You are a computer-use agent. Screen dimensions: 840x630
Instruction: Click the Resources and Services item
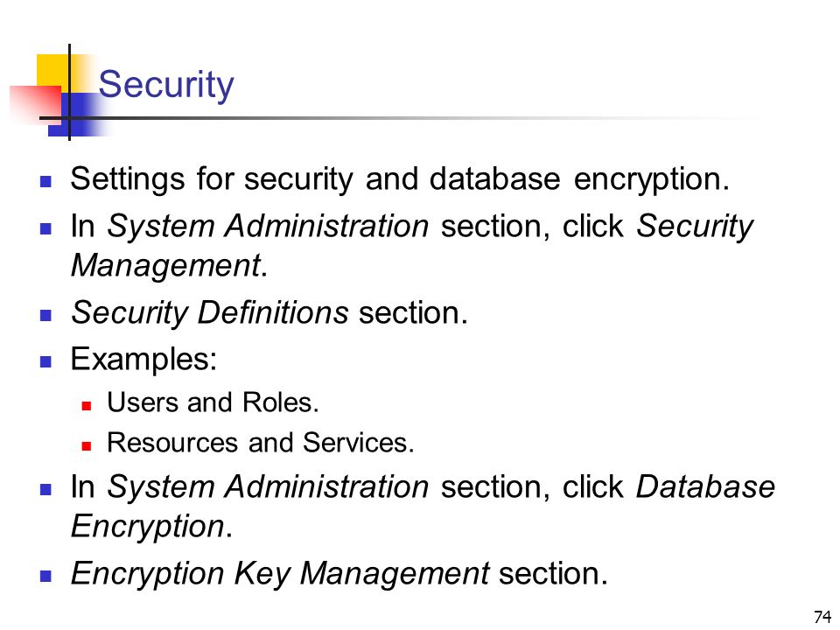tap(261, 443)
